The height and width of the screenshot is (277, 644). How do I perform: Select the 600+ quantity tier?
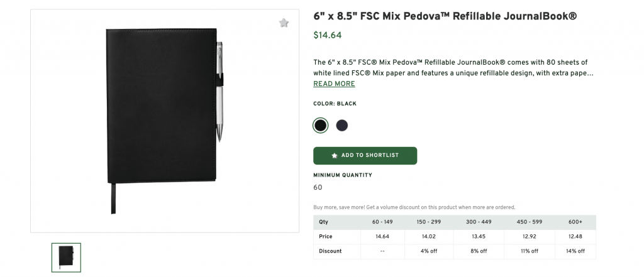pyautogui.click(x=575, y=222)
